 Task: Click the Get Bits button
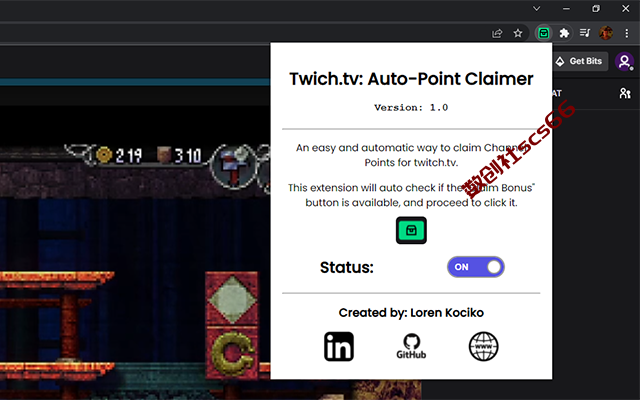click(x=580, y=61)
